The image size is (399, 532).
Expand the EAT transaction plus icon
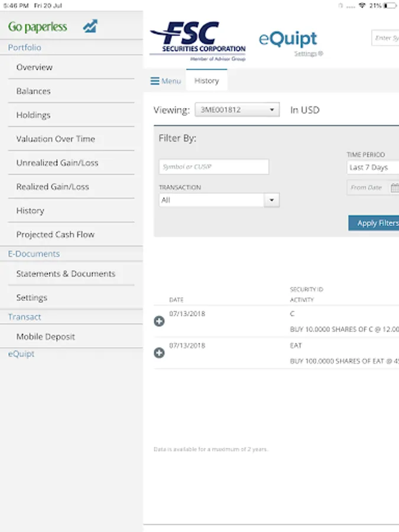(x=159, y=353)
